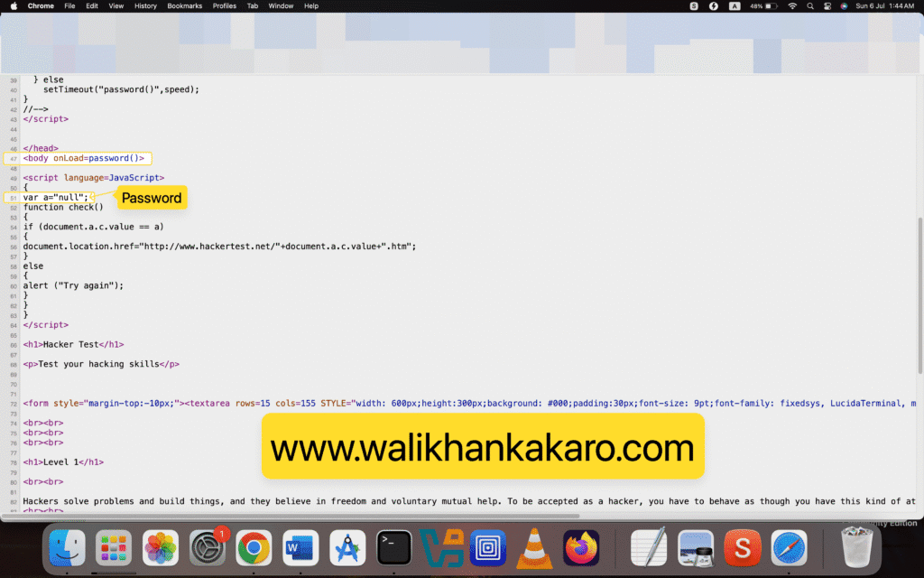Show battery status at 48%
This screenshot has height=578, width=924.
(764, 6)
